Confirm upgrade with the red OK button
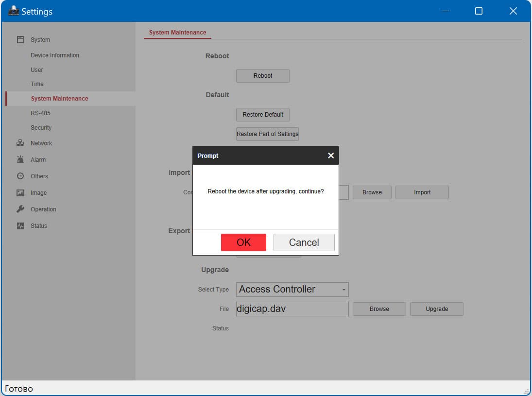 click(x=243, y=242)
